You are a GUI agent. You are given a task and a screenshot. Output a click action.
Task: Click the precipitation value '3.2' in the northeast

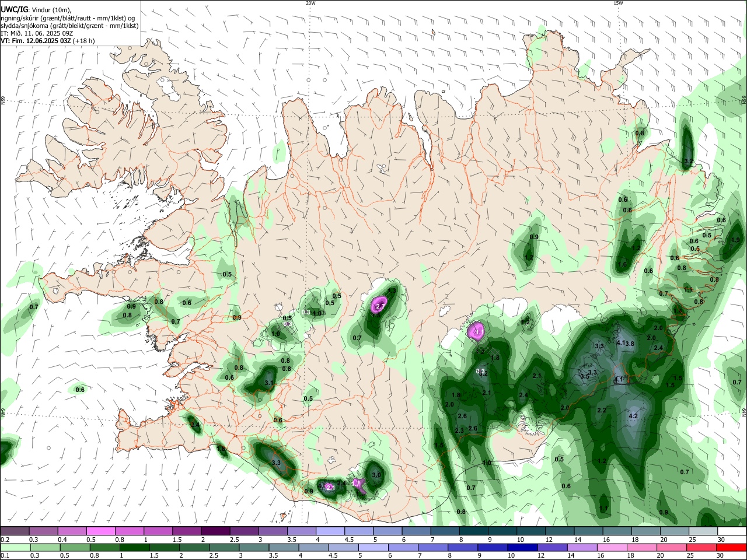tap(688, 161)
